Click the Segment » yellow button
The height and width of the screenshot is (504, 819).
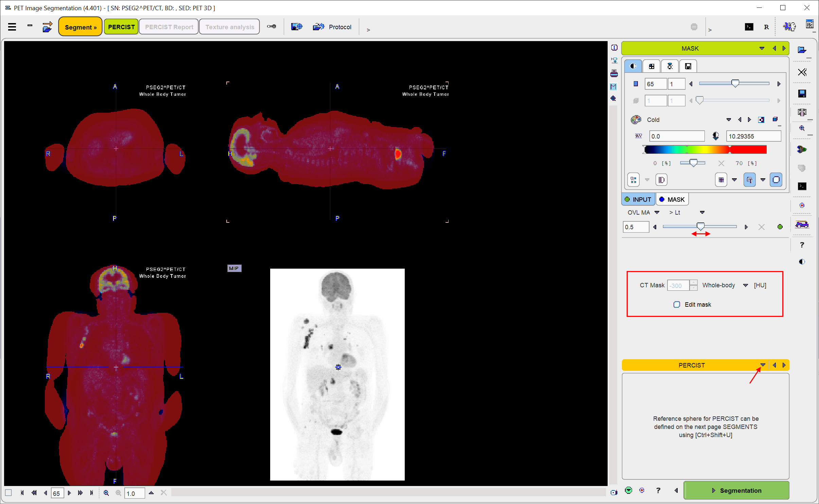pyautogui.click(x=81, y=27)
